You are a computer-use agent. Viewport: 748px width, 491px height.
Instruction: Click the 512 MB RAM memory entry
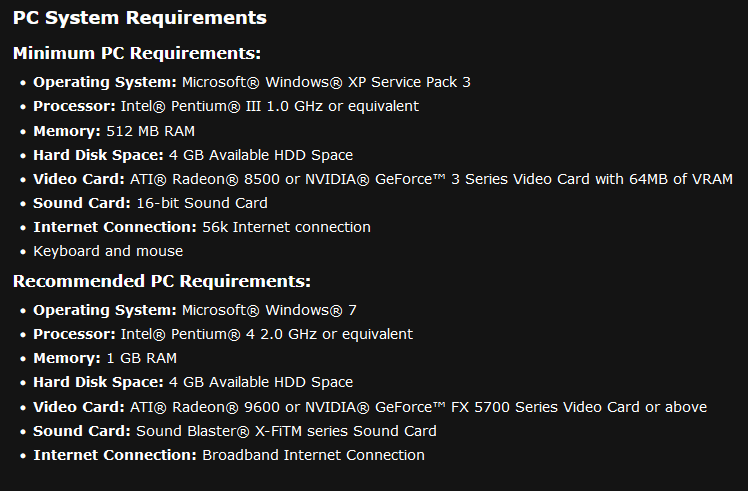tap(114, 131)
